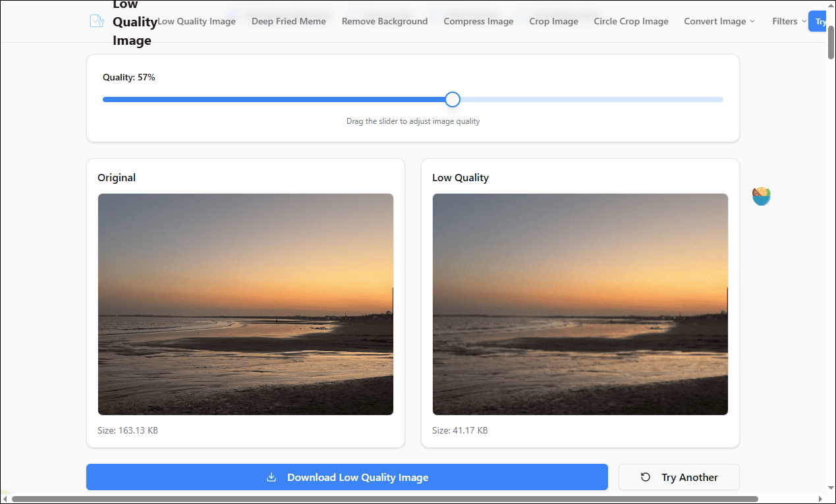This screenshot has width=836, height=504.
Task: Click the download icon inside the blue button
Action: pos(271,476)
